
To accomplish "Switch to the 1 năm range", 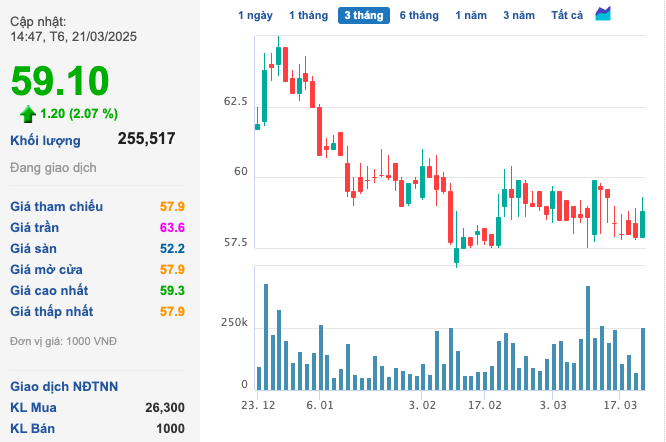I will [x=471, y=15].
